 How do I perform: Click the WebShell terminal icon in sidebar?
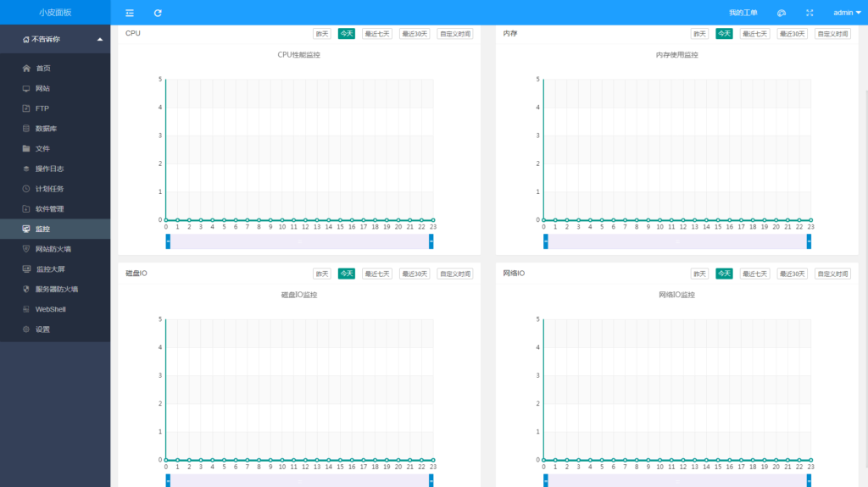pyautogui.click(x=26, y=309)
